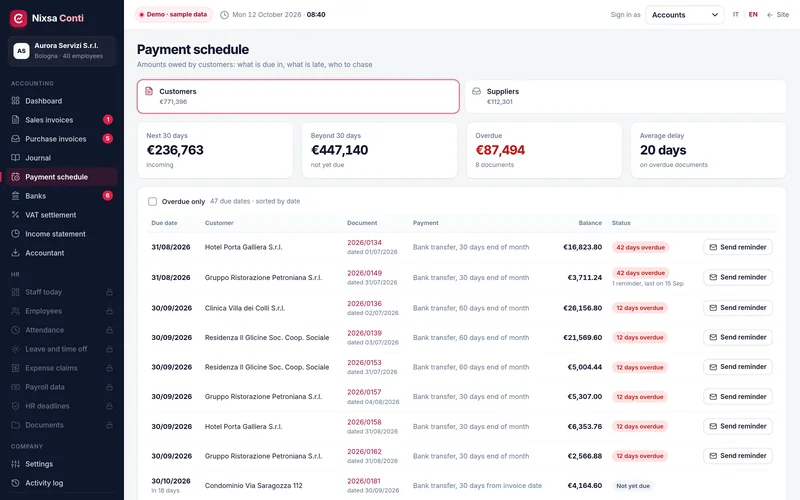Click the red badge on Purchase invoices
This screenshot has height=500, width=800.
point(108,138)
